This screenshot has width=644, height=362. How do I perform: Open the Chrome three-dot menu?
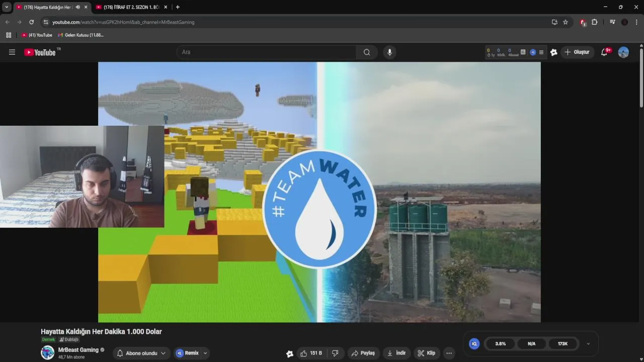[636, 22]
